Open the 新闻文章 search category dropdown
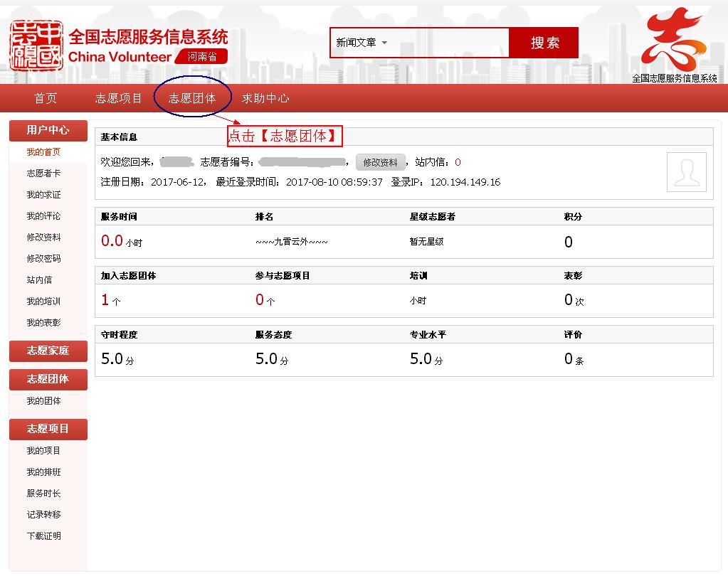The height and width of the screenshot is (576, 728). point(362,43)
